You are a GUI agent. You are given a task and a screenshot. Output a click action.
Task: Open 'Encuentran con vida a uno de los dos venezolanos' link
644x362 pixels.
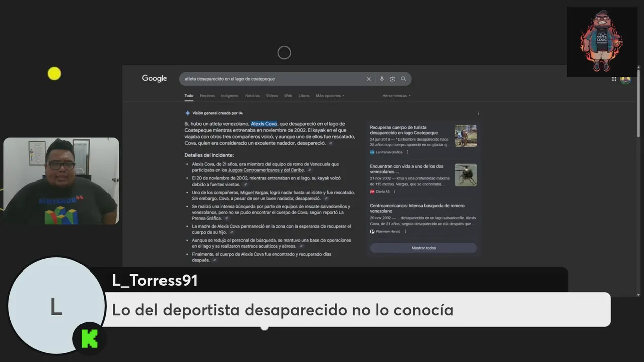(x=407, y=169)
